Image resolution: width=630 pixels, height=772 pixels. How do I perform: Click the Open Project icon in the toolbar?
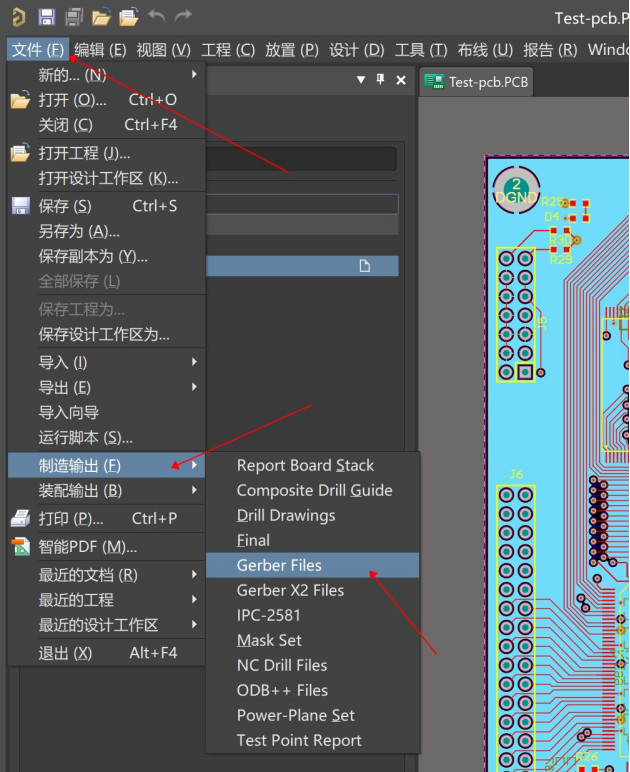point(128,18)
